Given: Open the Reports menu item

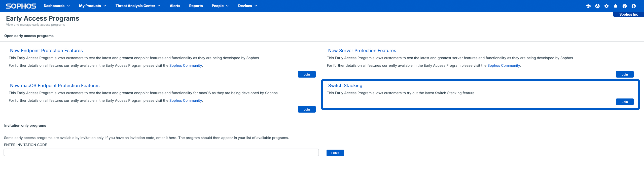Looking at the screenshot, I should pyautogui.click(x=196, y=6).
